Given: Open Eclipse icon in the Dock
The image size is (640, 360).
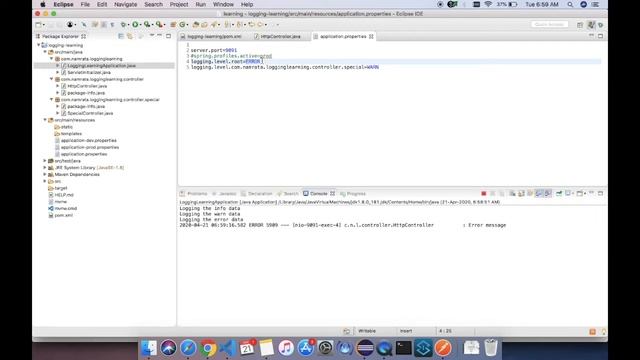Looking at the screenshot, I should (x=364, y=348).
